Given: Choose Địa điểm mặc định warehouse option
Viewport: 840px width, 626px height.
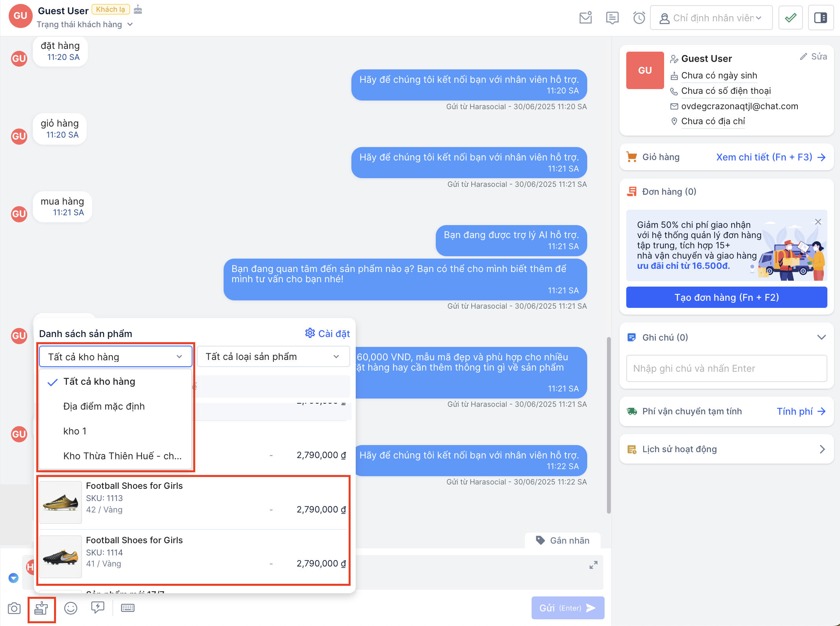Looking at the screenshot, I should click(x=104, y=406).
